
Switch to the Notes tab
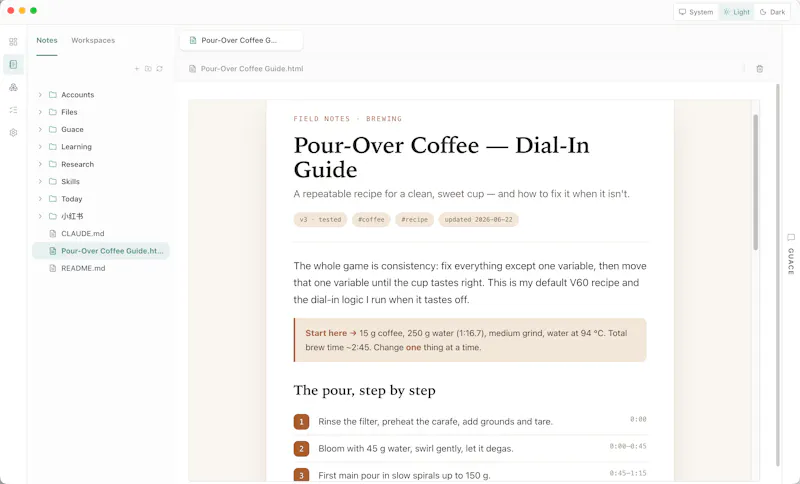pyautogui.click(x=47, y=40)
